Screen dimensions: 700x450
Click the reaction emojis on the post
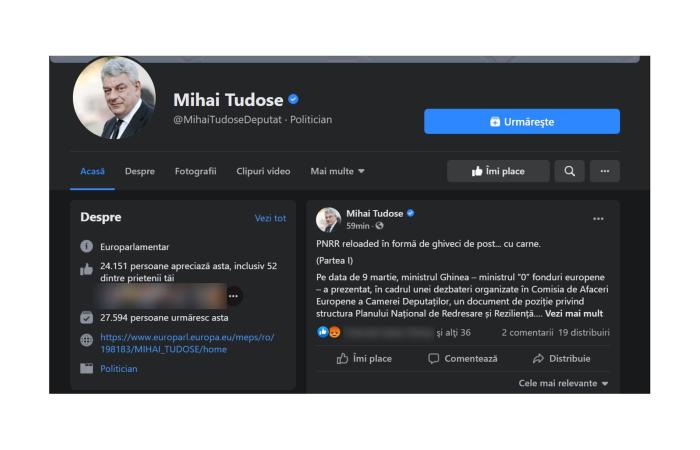tap(329, 332)
